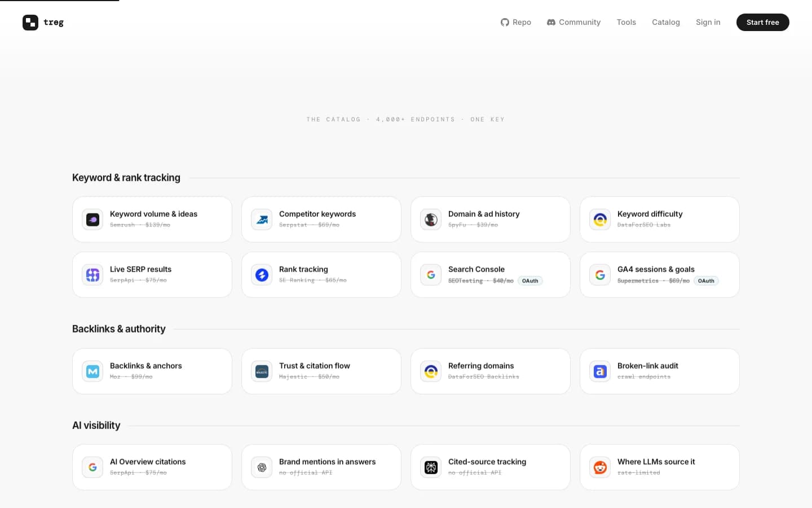Click the SpyFu icon on Domain & ad history
Viewport: 812px width, 508px height.
(x=431, y=220)
